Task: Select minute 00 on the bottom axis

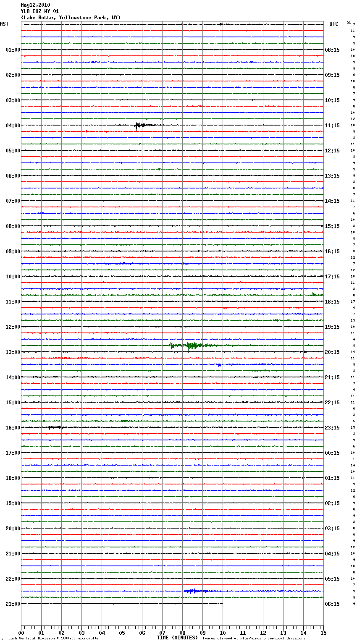Action: [21, 633]
